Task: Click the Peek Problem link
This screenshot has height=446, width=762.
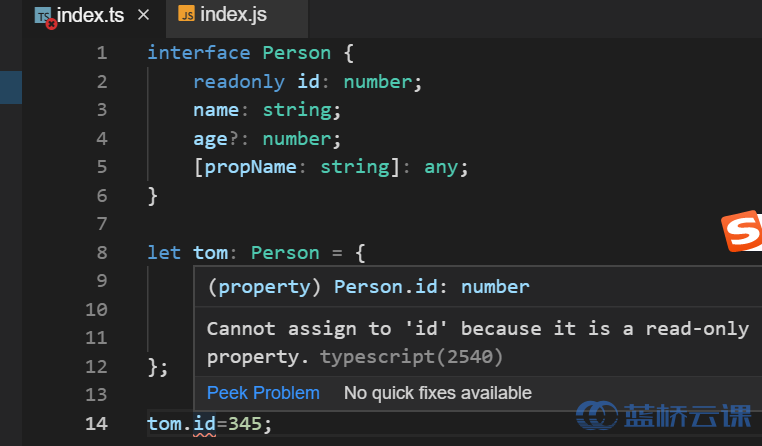Action: [263, 393]
